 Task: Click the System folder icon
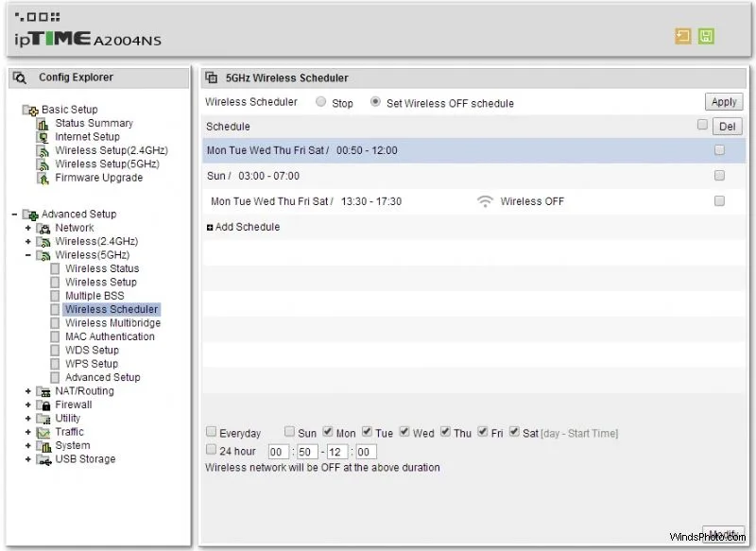tap(43, 446)
